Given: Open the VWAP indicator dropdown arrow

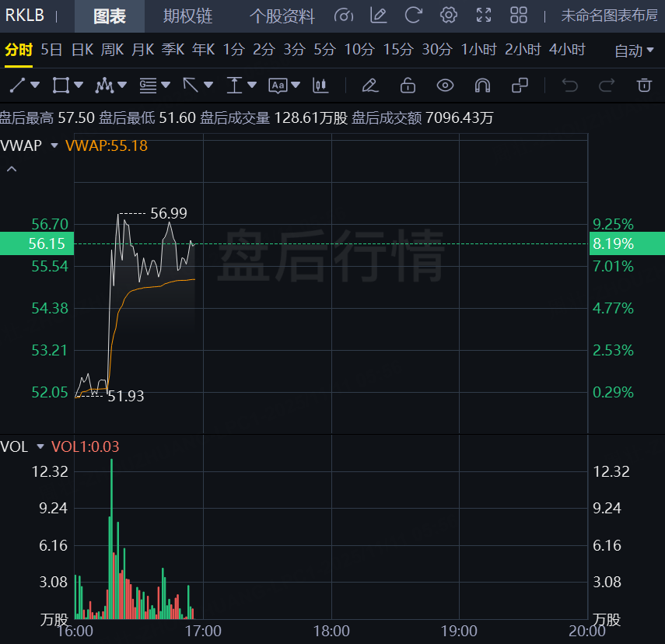Looking at the screenshot, I should click(54, 145).
